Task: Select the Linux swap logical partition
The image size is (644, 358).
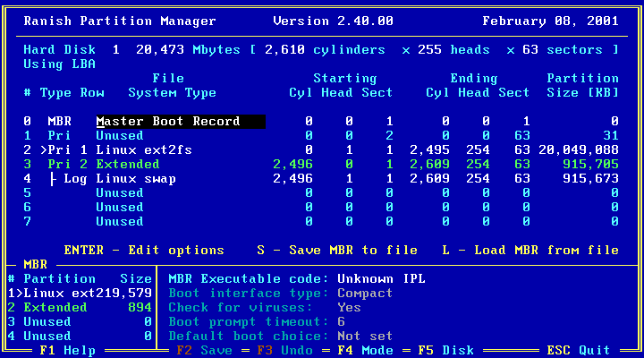Action: point(135,178)
